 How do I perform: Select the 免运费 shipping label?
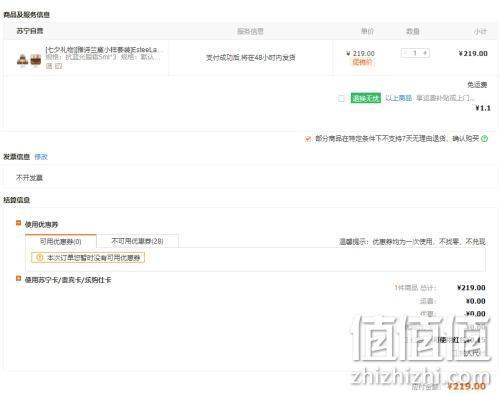[x=477, y=85]
